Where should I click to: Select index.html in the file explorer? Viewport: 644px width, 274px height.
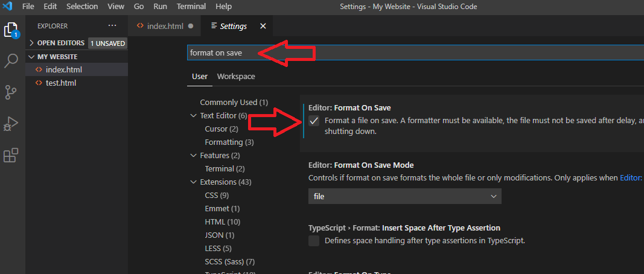pyautogui.click(x=77, y=69)
